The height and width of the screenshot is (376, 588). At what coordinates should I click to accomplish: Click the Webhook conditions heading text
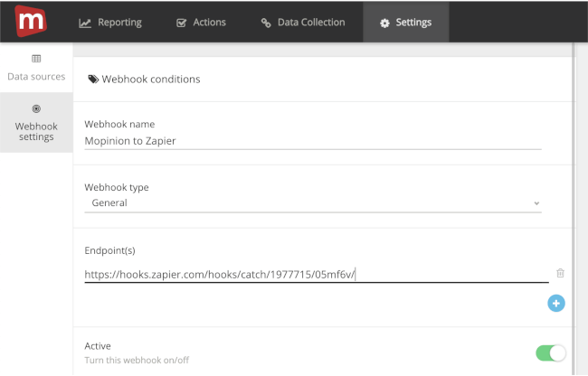pos(151,80)
